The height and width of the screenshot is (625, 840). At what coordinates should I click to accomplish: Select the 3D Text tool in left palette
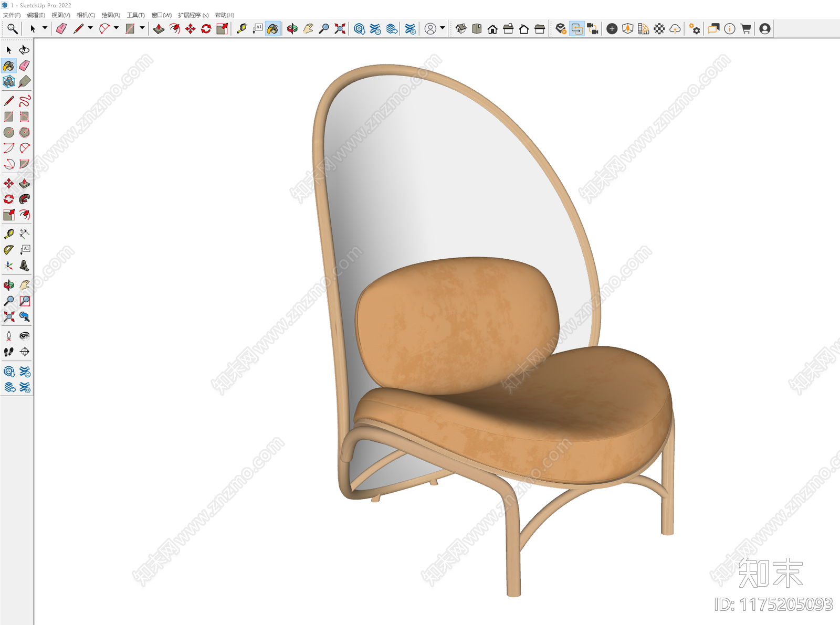click(24, 266)
